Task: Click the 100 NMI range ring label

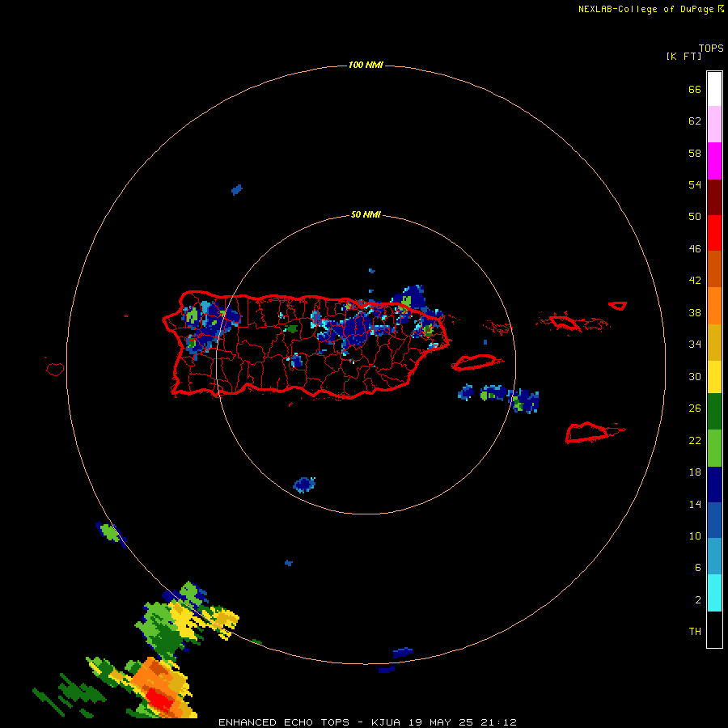Action: (x=366, y=65)
